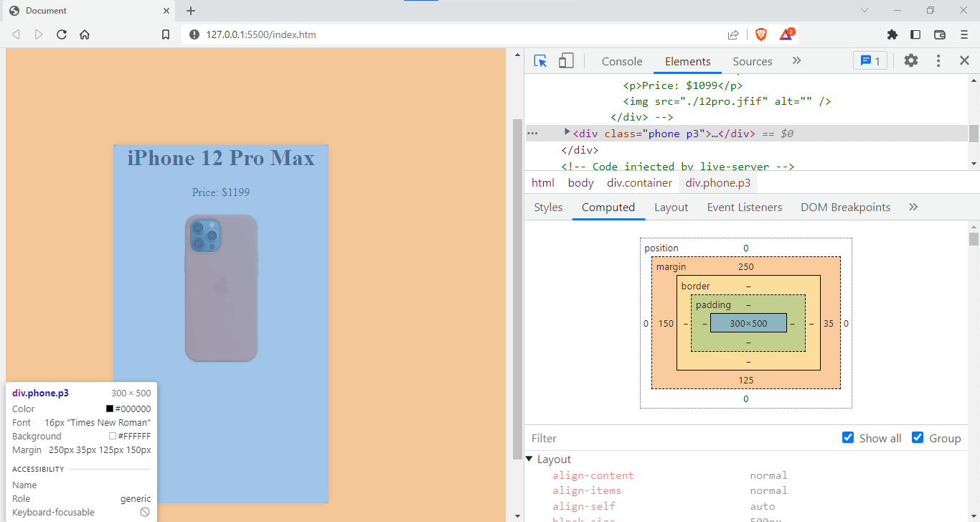Screen dimensions: 980x522
Task: Click the address bar URL
Action: point(261,34)
